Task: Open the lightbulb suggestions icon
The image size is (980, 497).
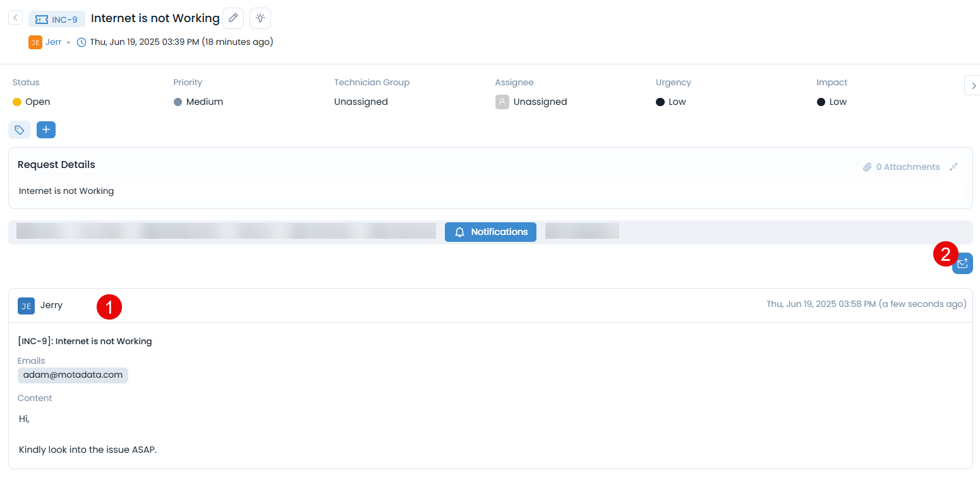Action: (x=260, y=18)
